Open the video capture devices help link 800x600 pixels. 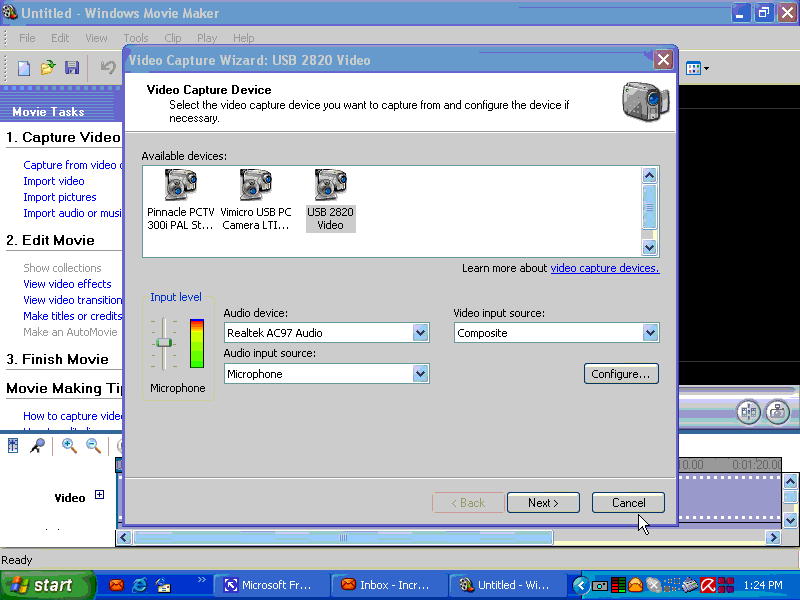coord(604,268)
